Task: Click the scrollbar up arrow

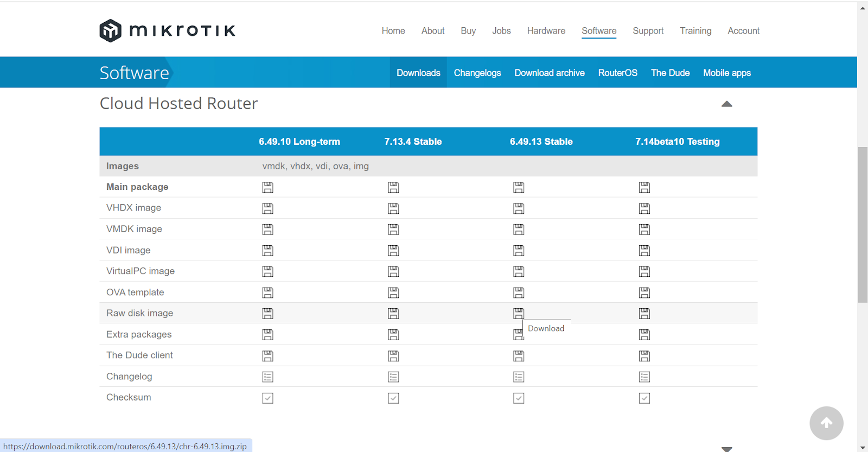Action: point(863,8)
